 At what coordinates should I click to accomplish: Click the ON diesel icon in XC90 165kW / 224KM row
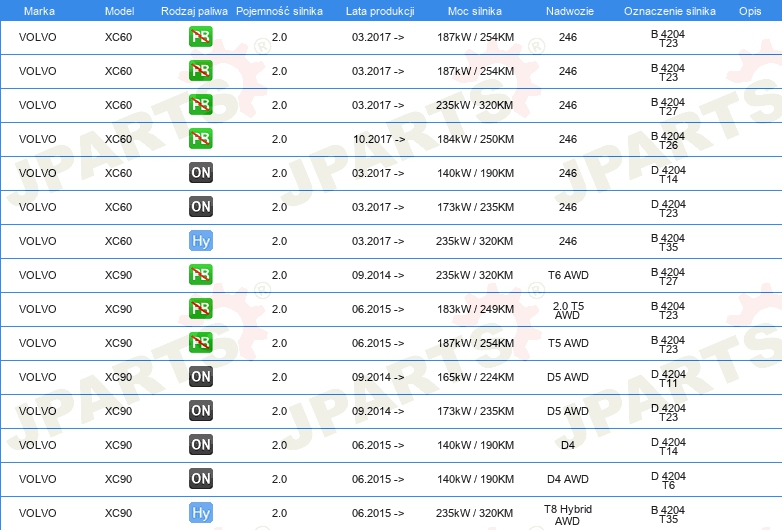click(x=200, y=376)
